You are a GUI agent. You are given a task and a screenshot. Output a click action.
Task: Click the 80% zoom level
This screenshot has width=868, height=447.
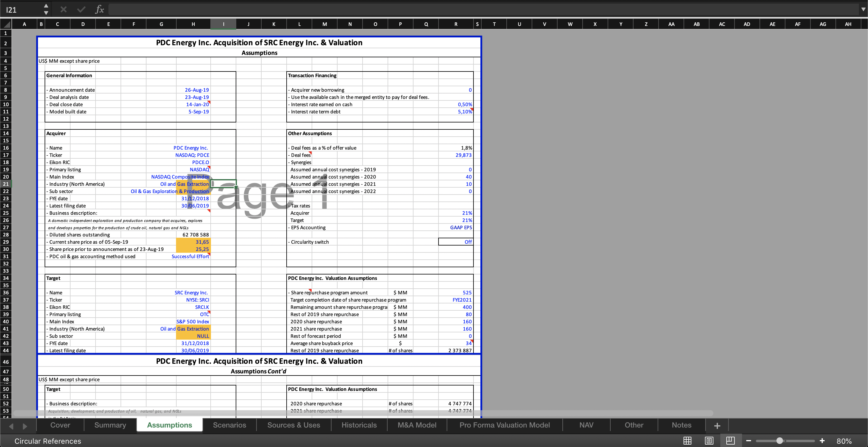pyautogui.click(x=844, y=441)
